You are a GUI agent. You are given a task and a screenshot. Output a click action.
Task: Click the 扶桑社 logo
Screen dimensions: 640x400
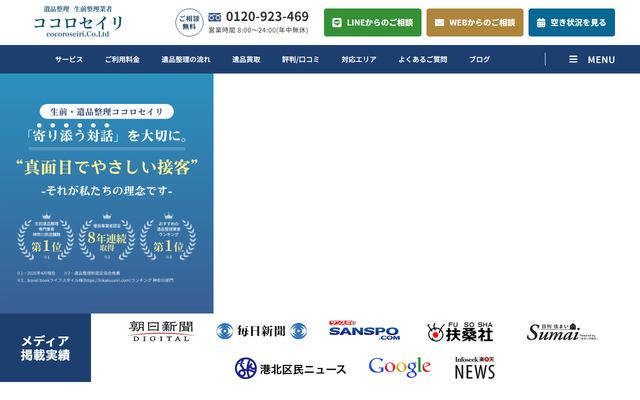click(x=460, y=331)
